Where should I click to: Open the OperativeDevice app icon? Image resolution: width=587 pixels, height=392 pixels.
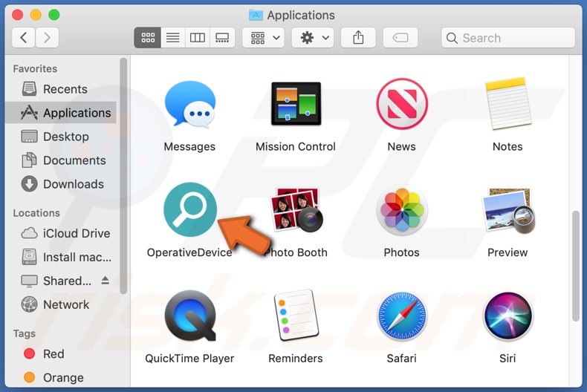tap(189, 210)
